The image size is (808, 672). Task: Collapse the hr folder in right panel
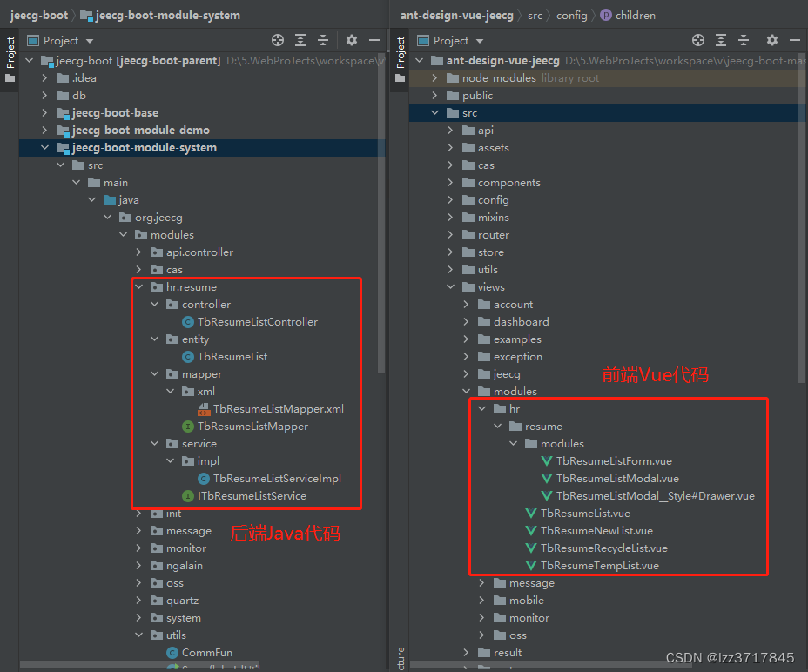tap(481, 409)
